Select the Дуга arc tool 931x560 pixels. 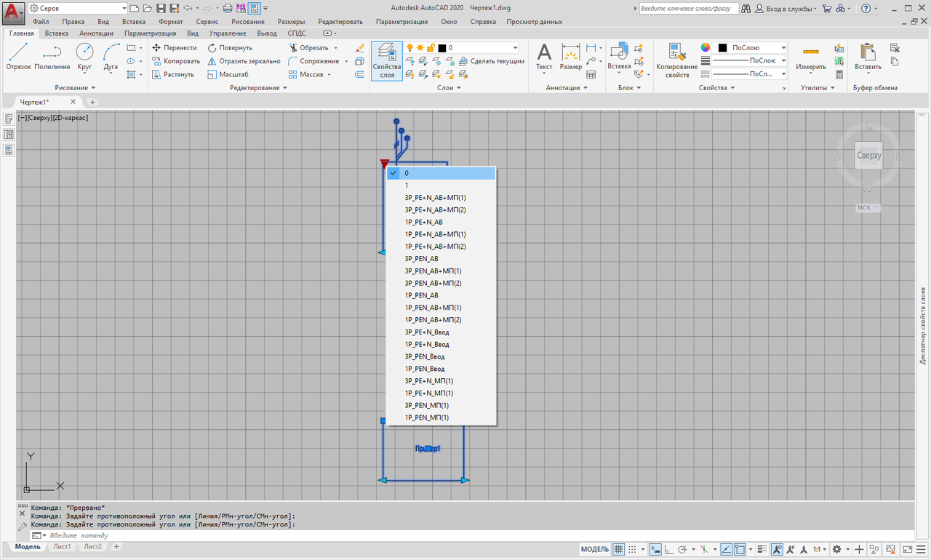pos(111,57)
